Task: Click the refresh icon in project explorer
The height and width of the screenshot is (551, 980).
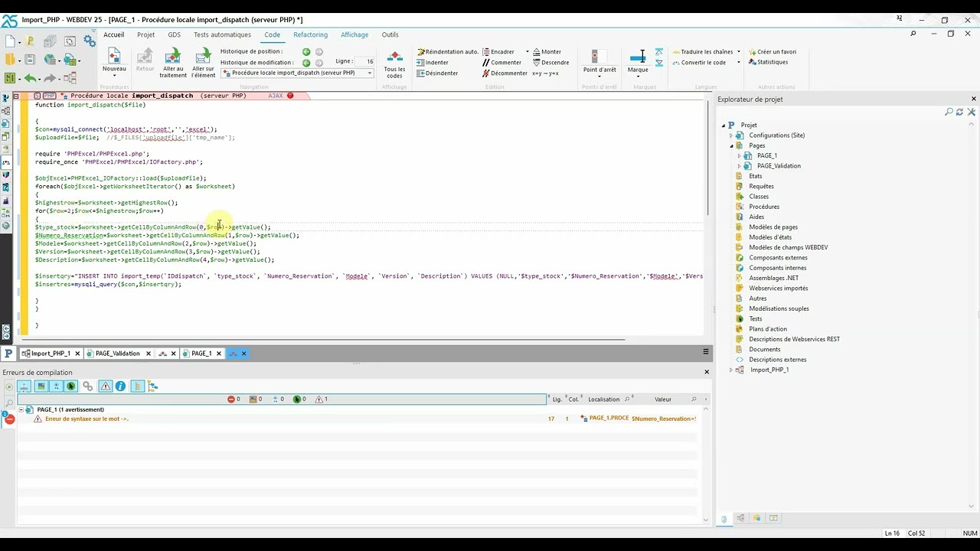Action: pos(960,112)
